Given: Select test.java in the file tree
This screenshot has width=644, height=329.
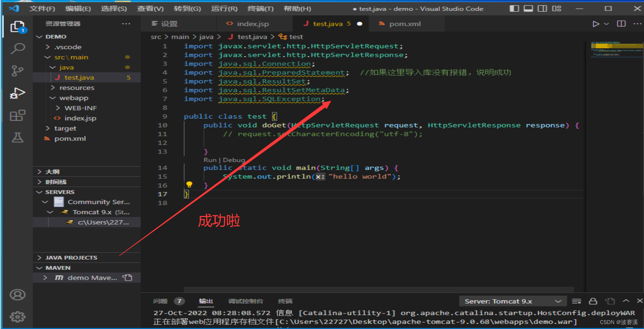Looking at the screenshot, I should tap(87, 78).
